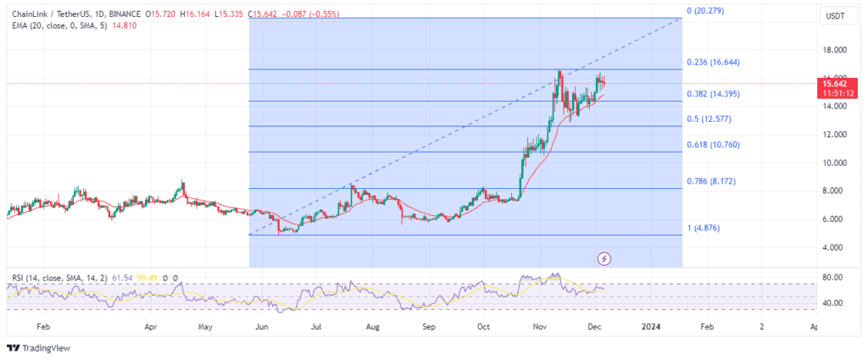Viewport: 868px width, 360px height.
Task: Select the Fibonacci level 0.236 (16.644) label
Action: [713, 62]
